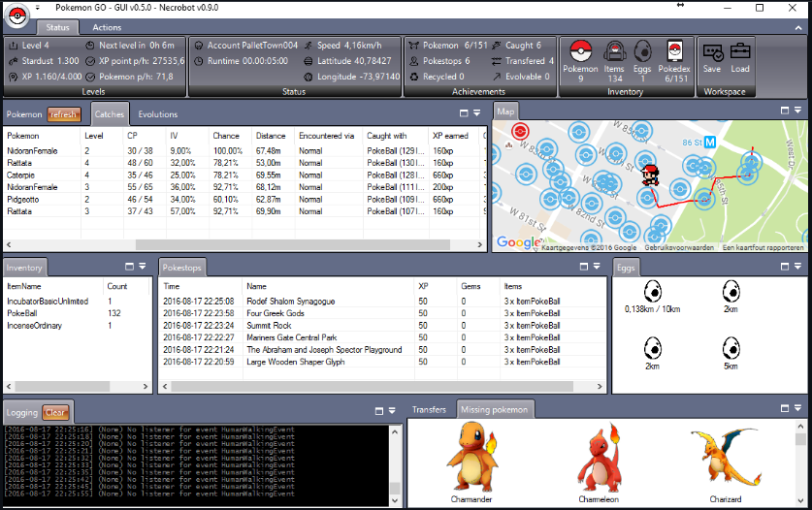Open the Pokestops panel options dropdown
Viewport: 812px width, 510px height.
[597, 266]
